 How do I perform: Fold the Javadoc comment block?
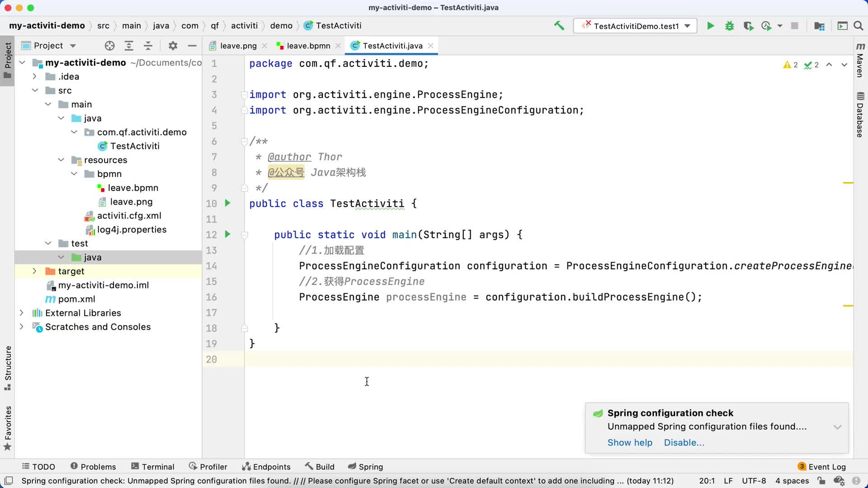[245, 141]
